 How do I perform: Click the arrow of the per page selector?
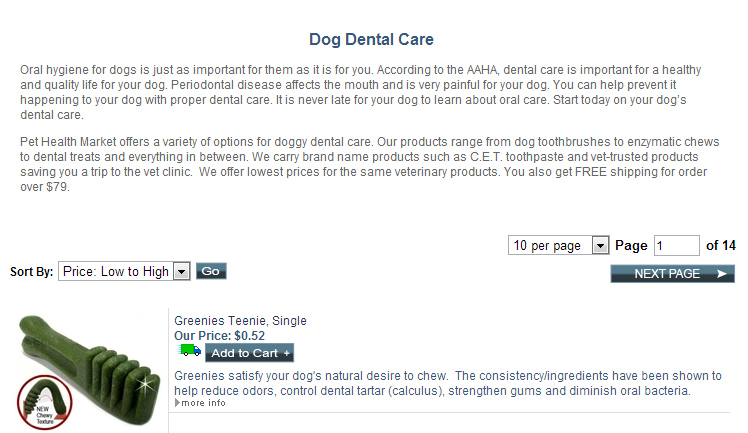point(600,246)
